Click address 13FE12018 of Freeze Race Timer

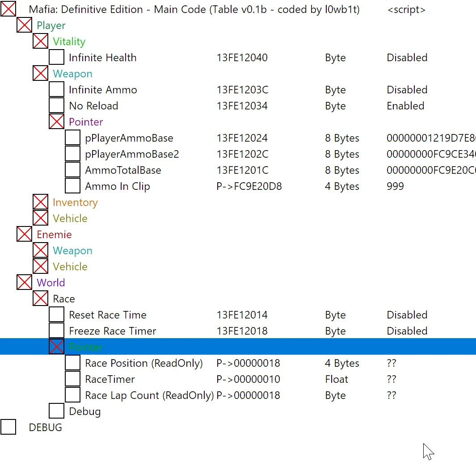click(242, 331)
